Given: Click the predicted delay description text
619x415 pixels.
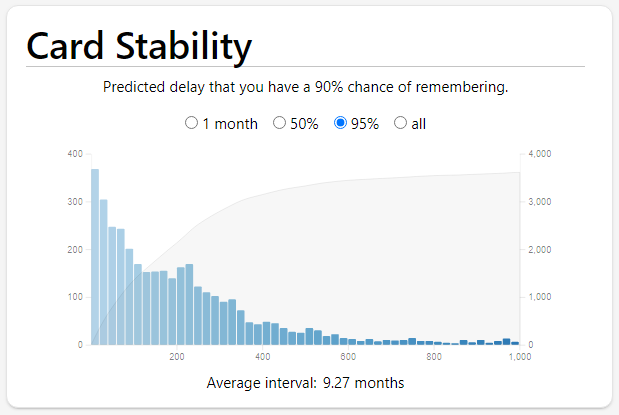Looking at the screenshot, I should [x=306, y=87].
